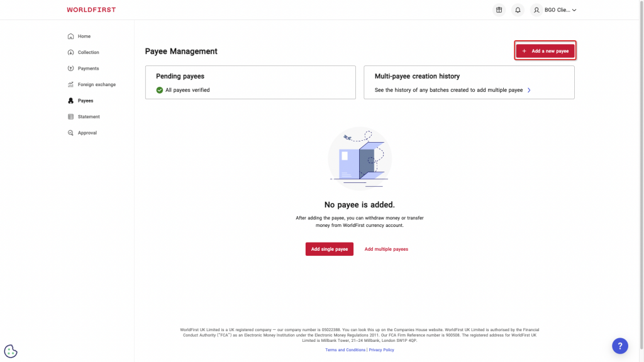The height and width of the screenshot is (362, 644).
Task: Click the Add multiple payees link
Action: coord(386,250)
